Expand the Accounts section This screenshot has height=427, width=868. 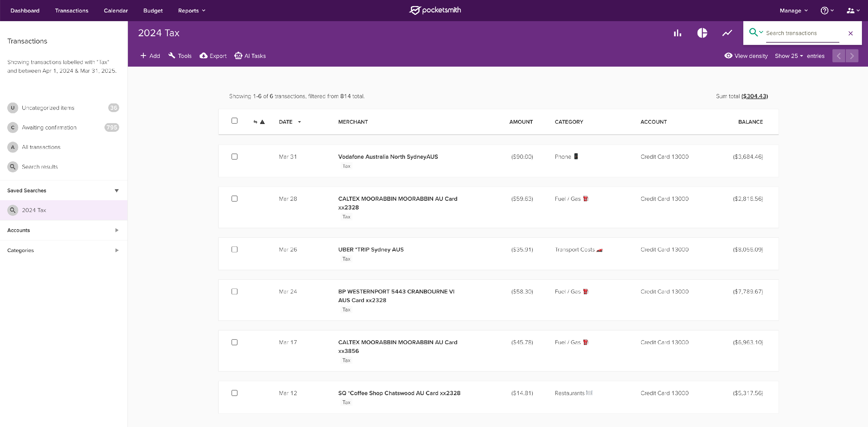click(x=117, y=230)
